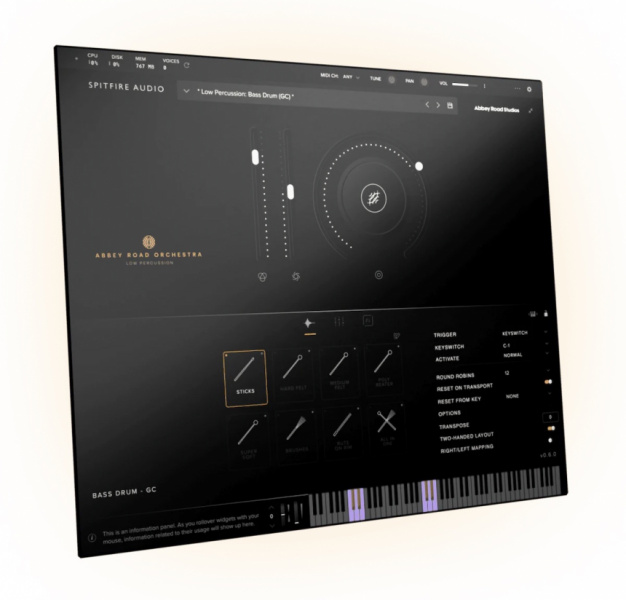Select the Sticks technique
Screen dimensions: 626x600
(x=245, y=378)
